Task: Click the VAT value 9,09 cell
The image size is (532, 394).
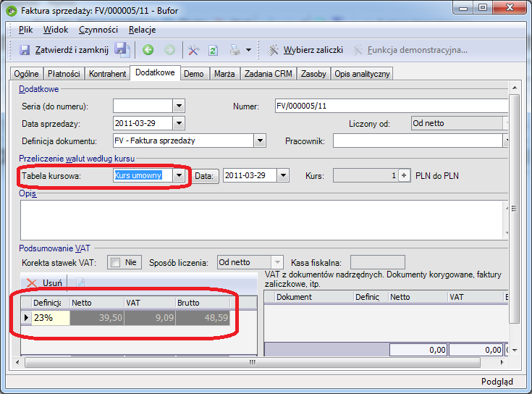Action: click(x=150, y=318)
